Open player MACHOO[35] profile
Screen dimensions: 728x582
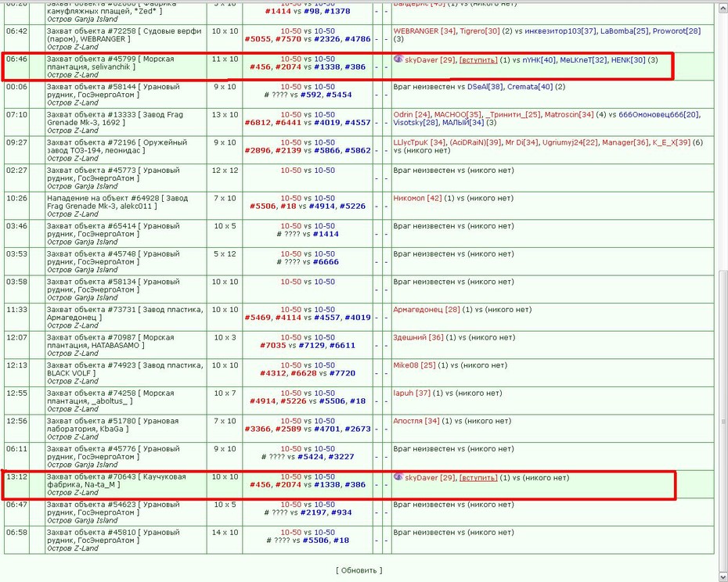pos(458,115)
